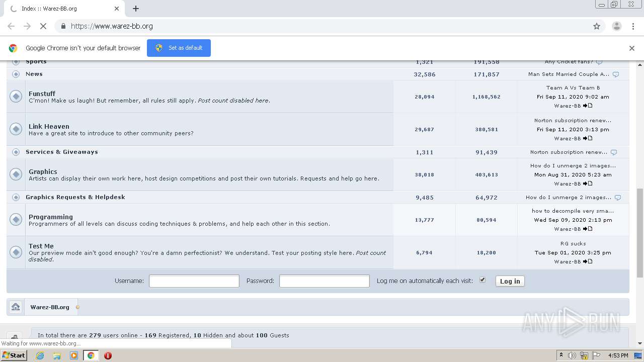Click the Link Heaven forum status icon
Screen dimensions: 644x362
16,129
